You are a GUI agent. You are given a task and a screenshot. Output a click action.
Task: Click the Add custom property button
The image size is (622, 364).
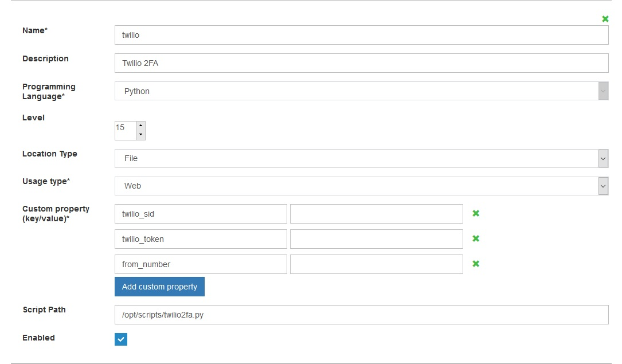159,287
